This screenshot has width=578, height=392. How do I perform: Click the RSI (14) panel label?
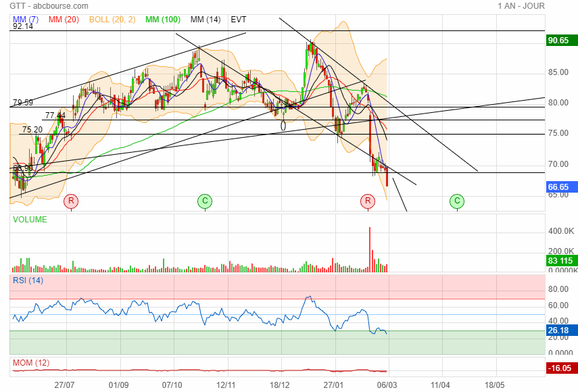28,280
